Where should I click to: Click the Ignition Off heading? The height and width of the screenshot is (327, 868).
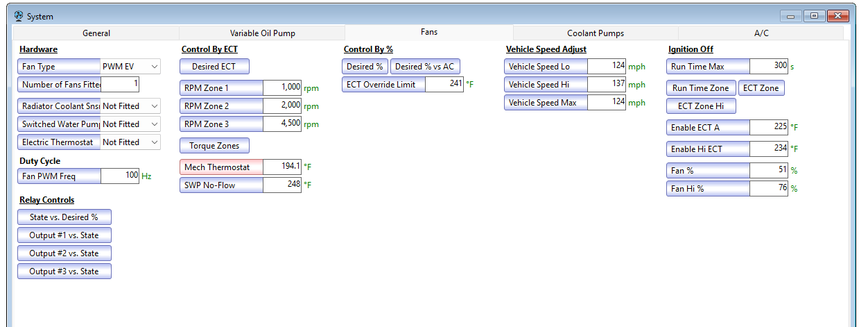[x=691, y=49]
